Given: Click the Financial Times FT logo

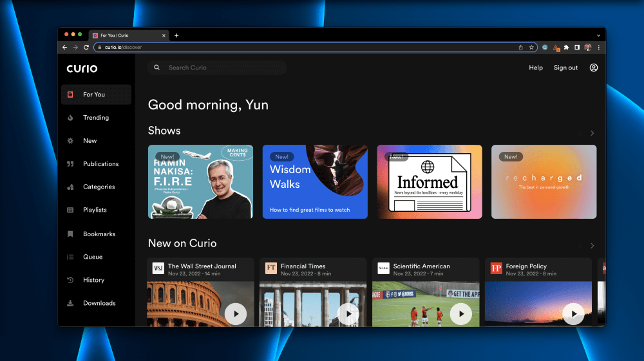Looking at the screenshot, I should pyautogui.click(x=270, y=268).
